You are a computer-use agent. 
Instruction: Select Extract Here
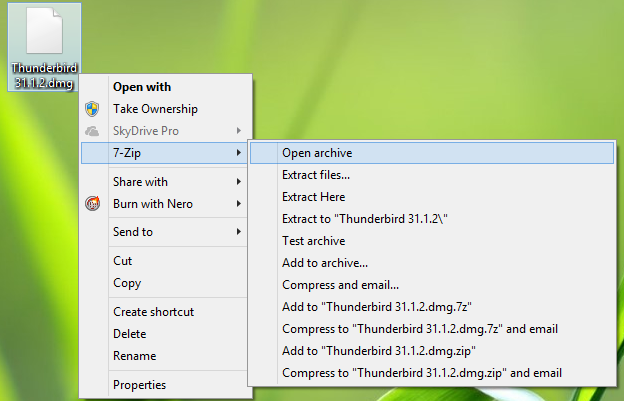tap(313, 197)
